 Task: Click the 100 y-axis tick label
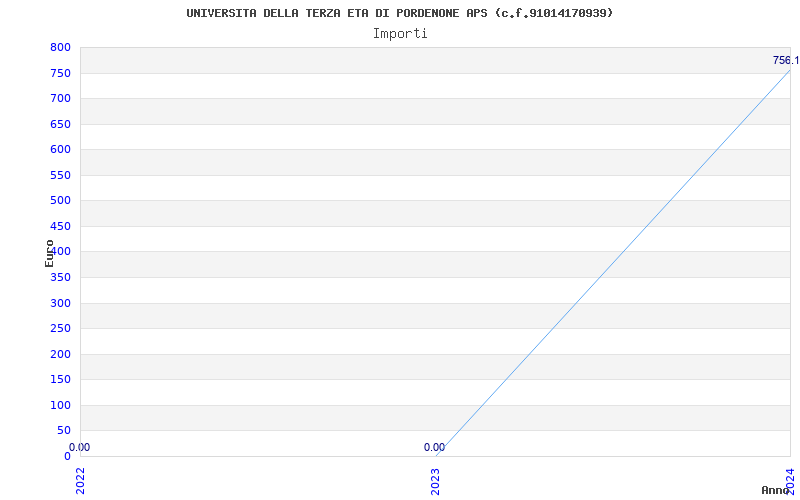(60, 405)
